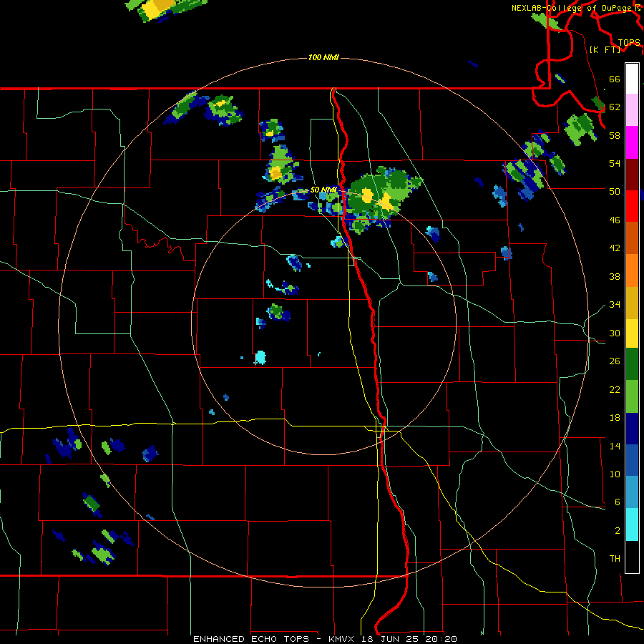Select the "KMVX" radar site identifier

[343, 639]
